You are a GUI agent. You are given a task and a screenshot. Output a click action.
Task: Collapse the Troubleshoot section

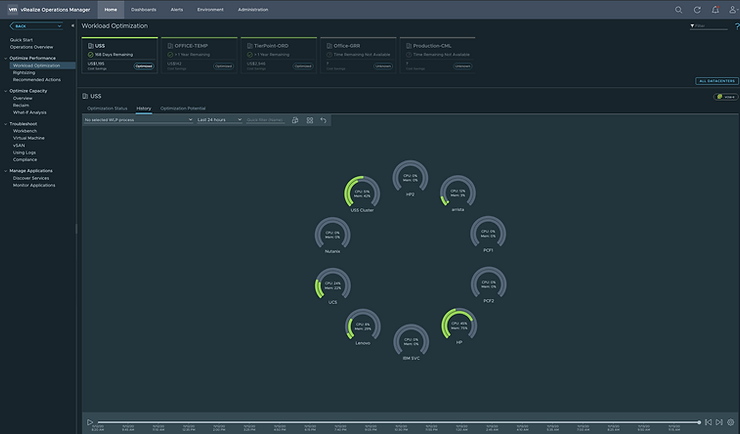[6, 124]
